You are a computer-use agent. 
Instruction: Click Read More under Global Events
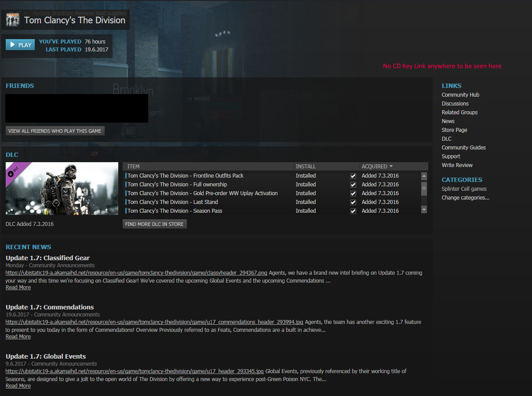click(18, 386)
